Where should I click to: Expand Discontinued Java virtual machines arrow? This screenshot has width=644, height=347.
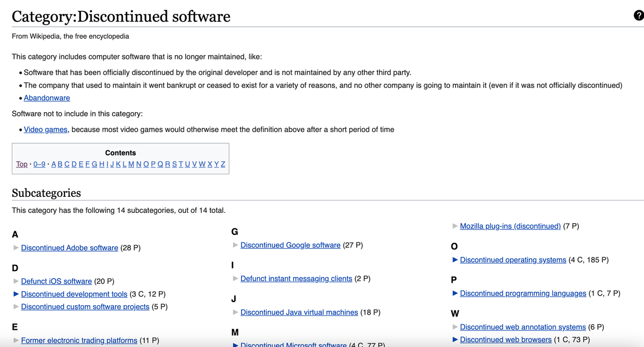(235, 312)
